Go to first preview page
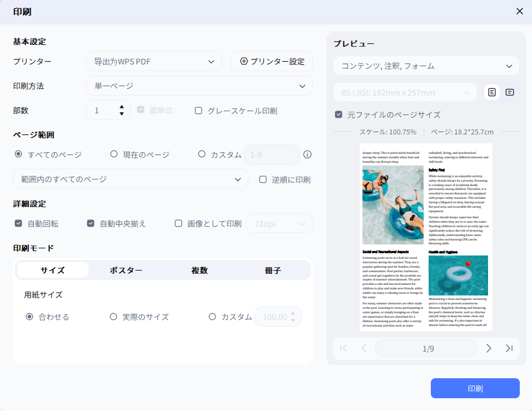The image size is (532, 411). pyautogui.click(x=344, y=348)
